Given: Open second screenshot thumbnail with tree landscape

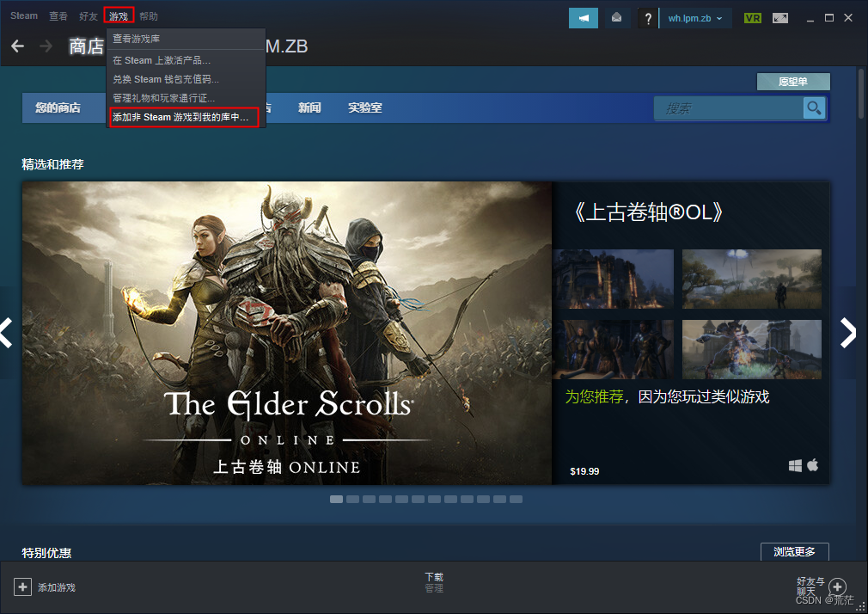Looking at the screenshot, I should click(752, 279).
